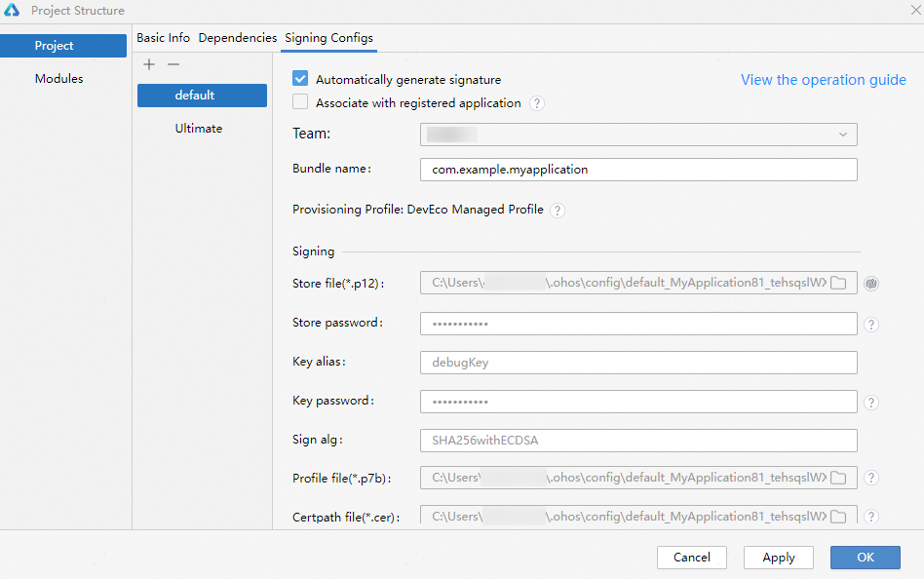
Task: Click the minus icon to remove config
Action: tap(173, 64)
